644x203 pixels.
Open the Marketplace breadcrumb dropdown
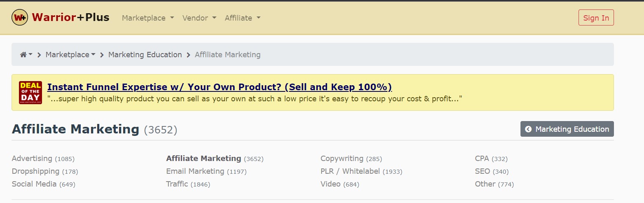tap(70, 55)
